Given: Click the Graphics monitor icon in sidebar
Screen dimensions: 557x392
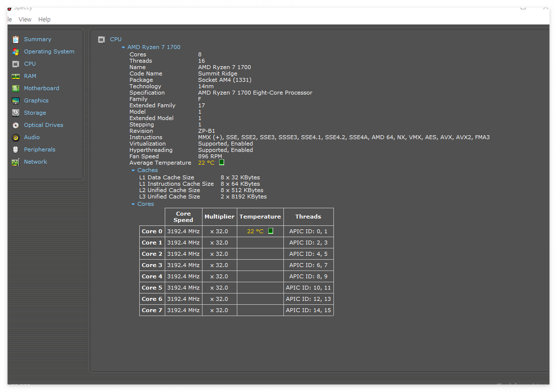Looking at the screenshot, I should click(16, 101).
